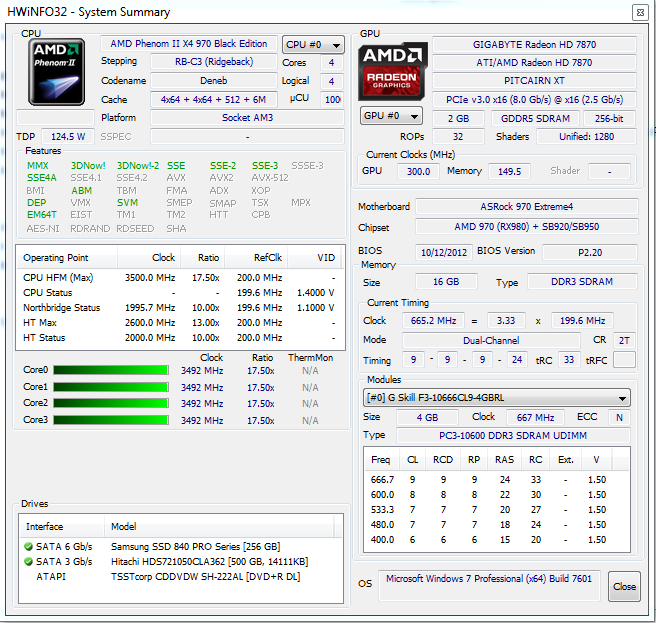Click the '400.0' frequency row in timing table

(497, 540)
